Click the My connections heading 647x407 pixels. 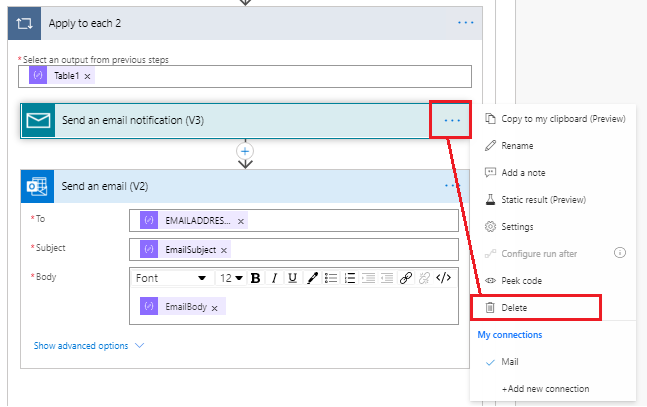510,335
